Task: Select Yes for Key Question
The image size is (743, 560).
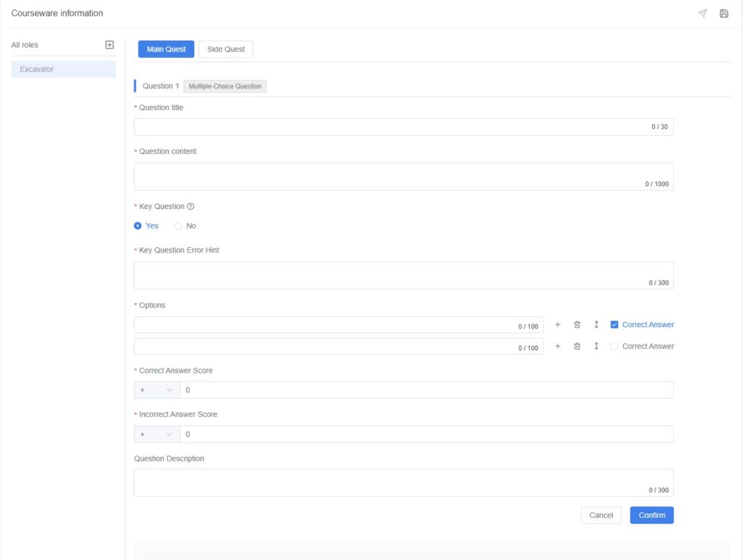Action: (138, 226)
